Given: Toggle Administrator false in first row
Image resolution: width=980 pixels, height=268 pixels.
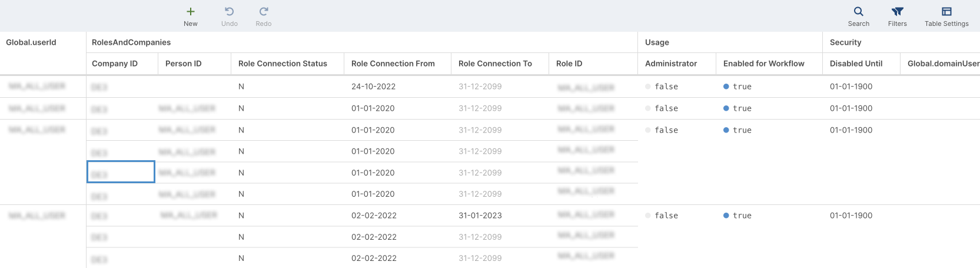Looking at the screenshot, I should pos(648,87).
